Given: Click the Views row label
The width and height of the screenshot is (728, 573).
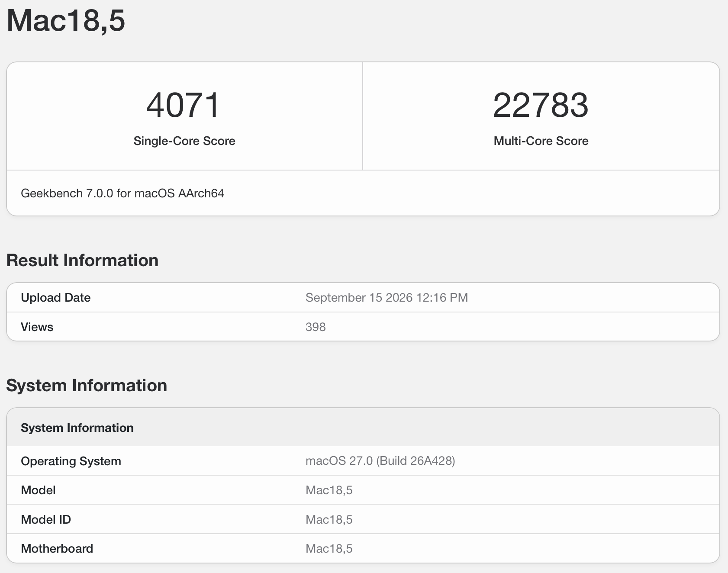Looking at the screenshot, I should (37, 327).
